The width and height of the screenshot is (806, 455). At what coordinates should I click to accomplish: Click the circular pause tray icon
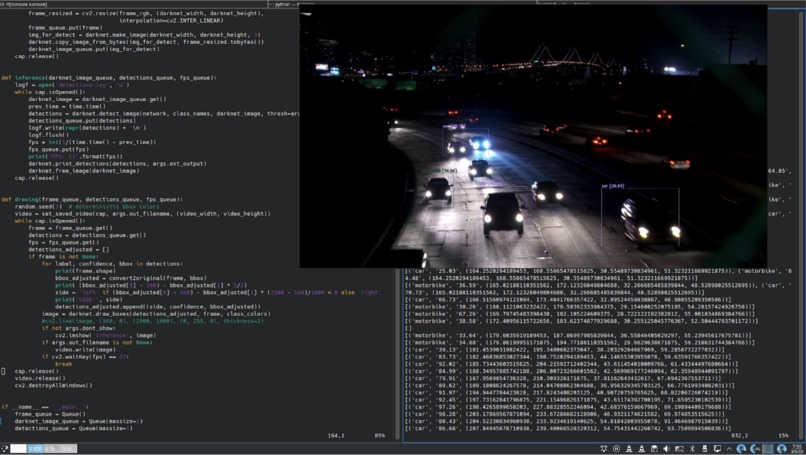(x=616, y=449)
